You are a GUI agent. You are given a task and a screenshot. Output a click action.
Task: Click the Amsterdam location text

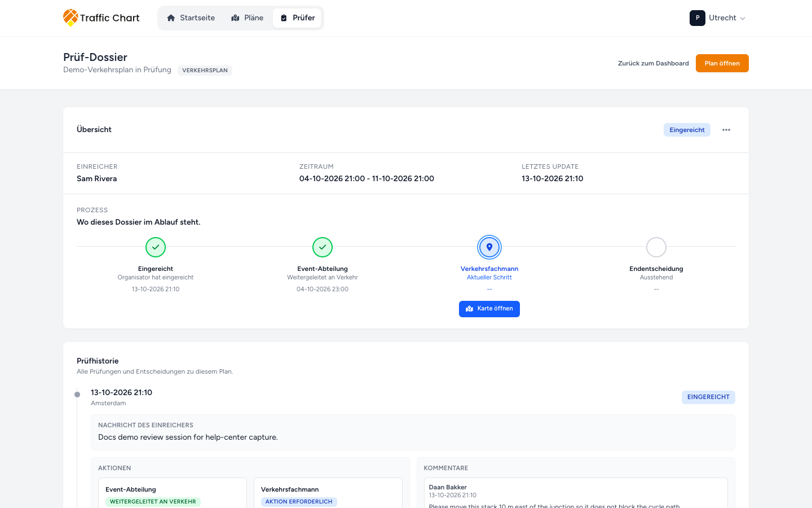tap(108, 404)
